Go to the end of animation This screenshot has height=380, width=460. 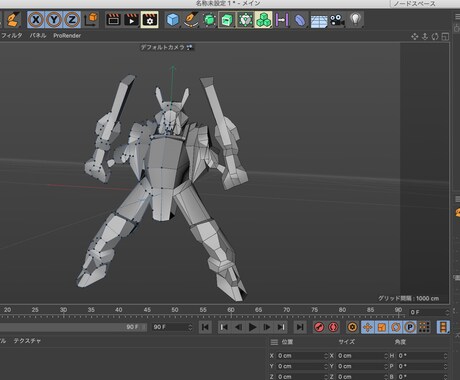pos(300,327)
